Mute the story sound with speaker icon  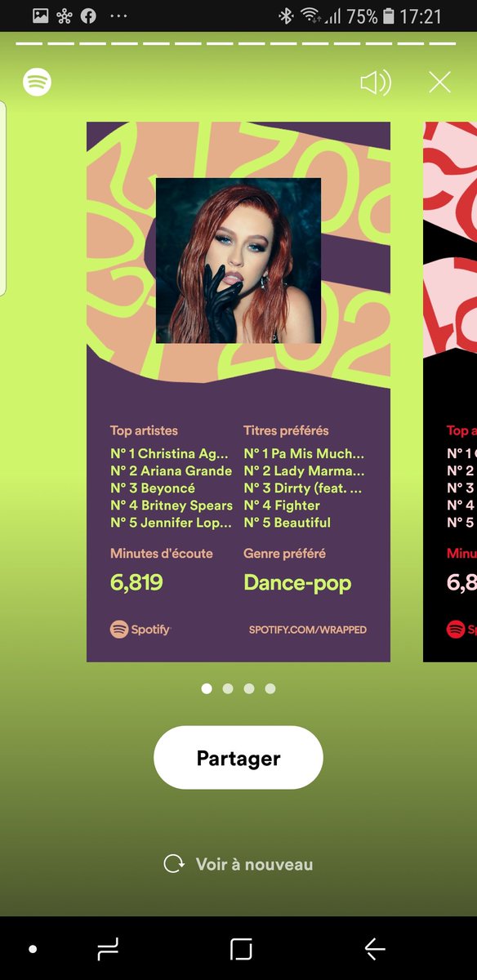coord(376,82)
